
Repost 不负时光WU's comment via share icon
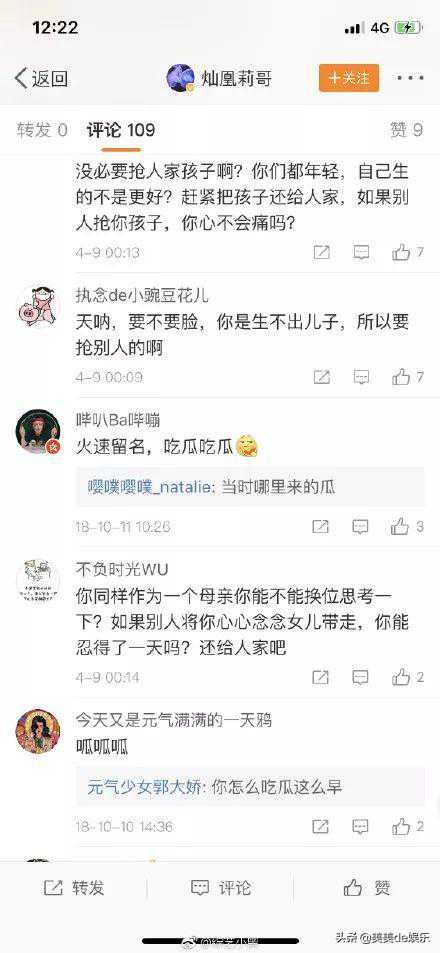point(321,677)
